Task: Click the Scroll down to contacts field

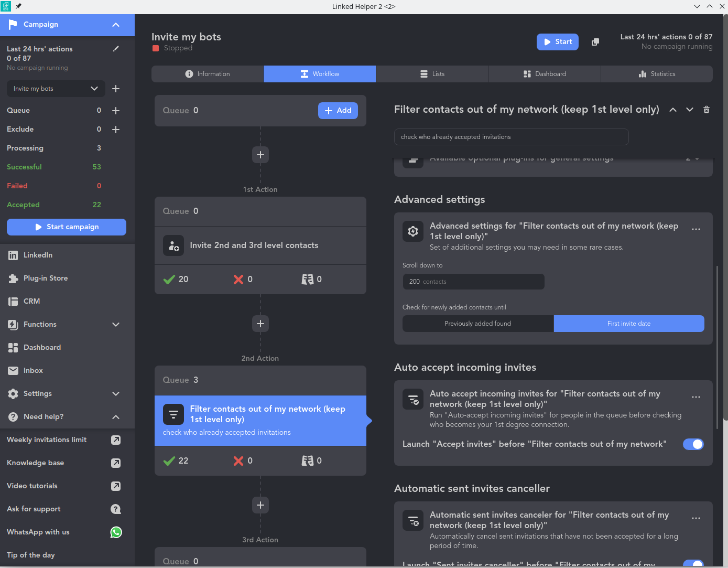Action: coord(473,282)
